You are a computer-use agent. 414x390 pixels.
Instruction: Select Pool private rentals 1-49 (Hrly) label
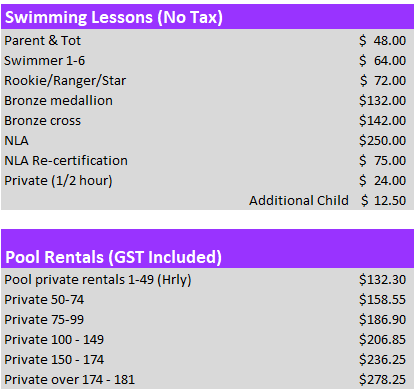pyautogui.click(x=98, y=280)
